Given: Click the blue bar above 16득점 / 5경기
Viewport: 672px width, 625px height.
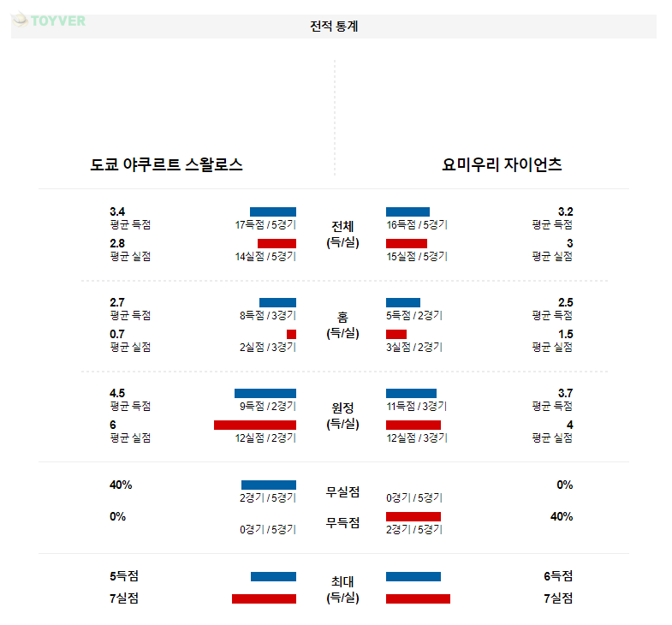Looking at the screenshot, I should tap(407, 211).
